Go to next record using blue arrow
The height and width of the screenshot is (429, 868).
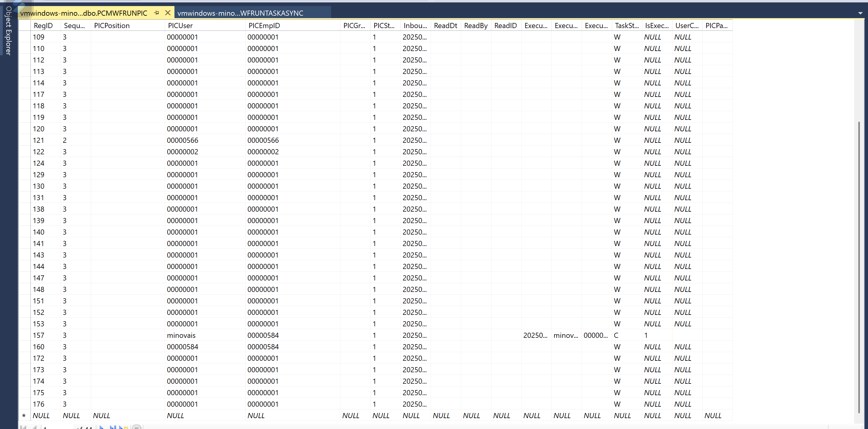click(102, 427)
